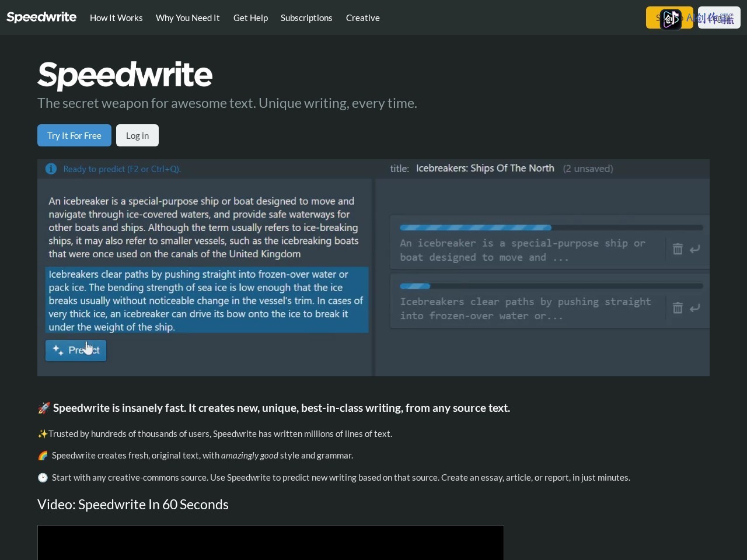This screenshot has width=747, height=560.
Task: Go to Get Help
Action: tap(250, 17)
